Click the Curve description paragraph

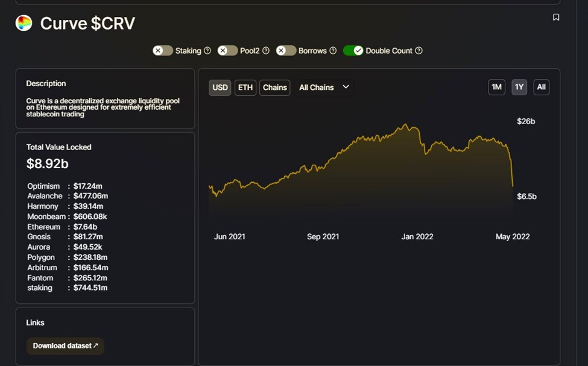103,107
